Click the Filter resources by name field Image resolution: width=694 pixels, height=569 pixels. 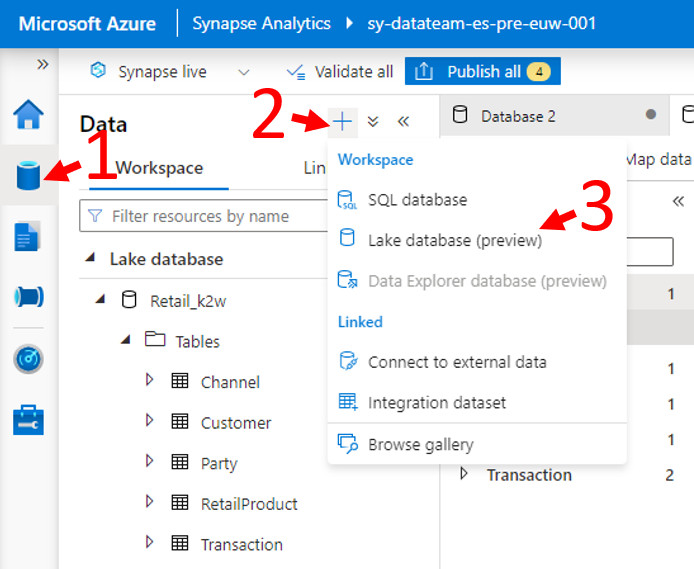pos(204,216)
